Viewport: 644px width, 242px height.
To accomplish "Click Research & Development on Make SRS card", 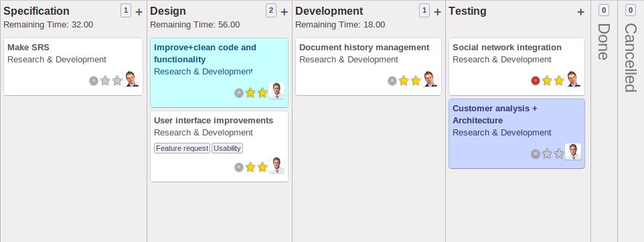I will (57, 60).
